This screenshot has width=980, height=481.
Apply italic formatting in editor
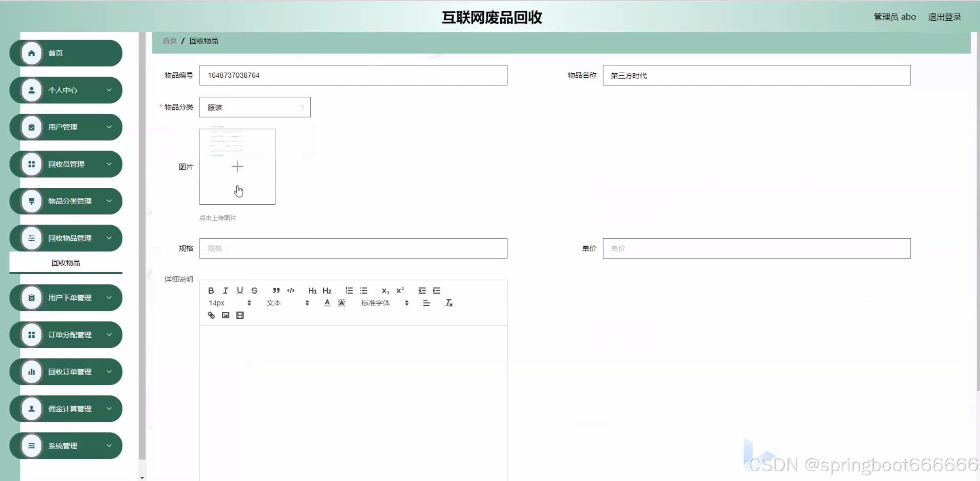click(x=226, y=290)
